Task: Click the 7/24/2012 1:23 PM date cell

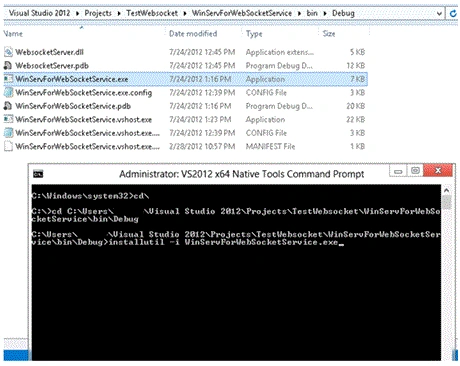Action: (x=200, y=119)
